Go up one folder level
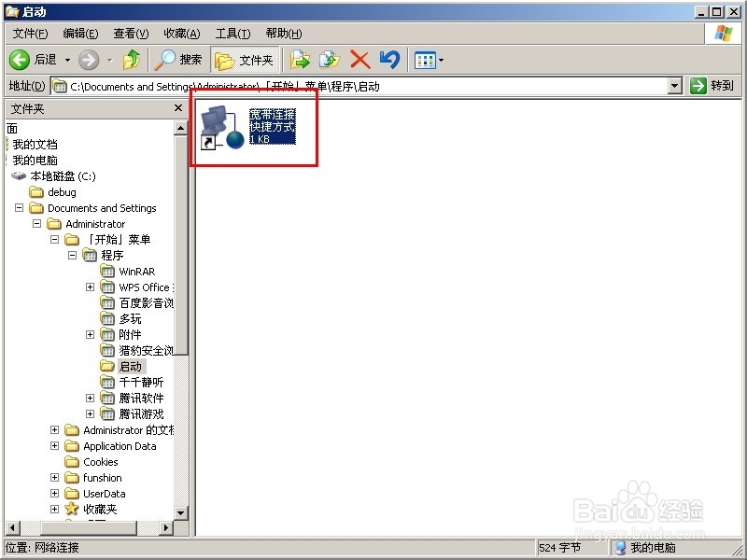 [132, 60]
